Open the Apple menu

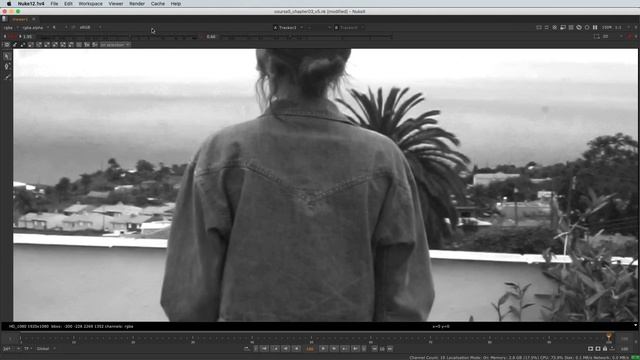coord(9,4)
